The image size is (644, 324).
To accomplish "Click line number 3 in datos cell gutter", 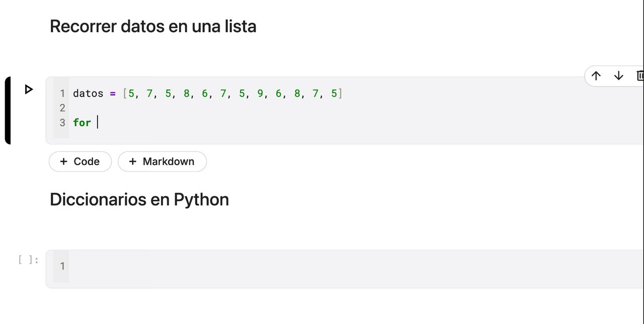I will click(x=62, y=122).
